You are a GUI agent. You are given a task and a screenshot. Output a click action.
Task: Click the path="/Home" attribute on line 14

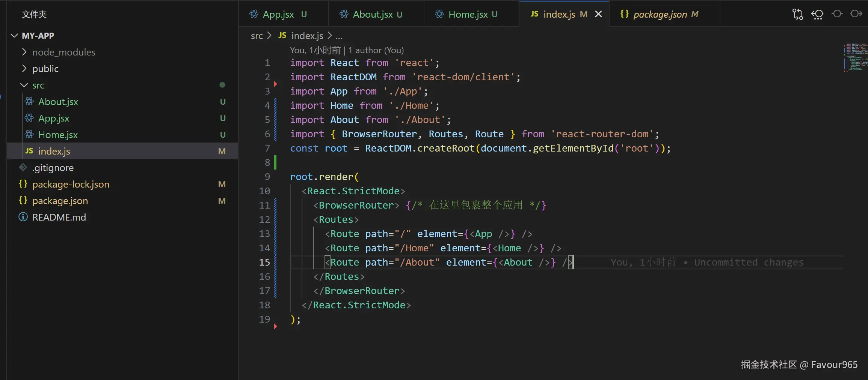tap(400, 248)
